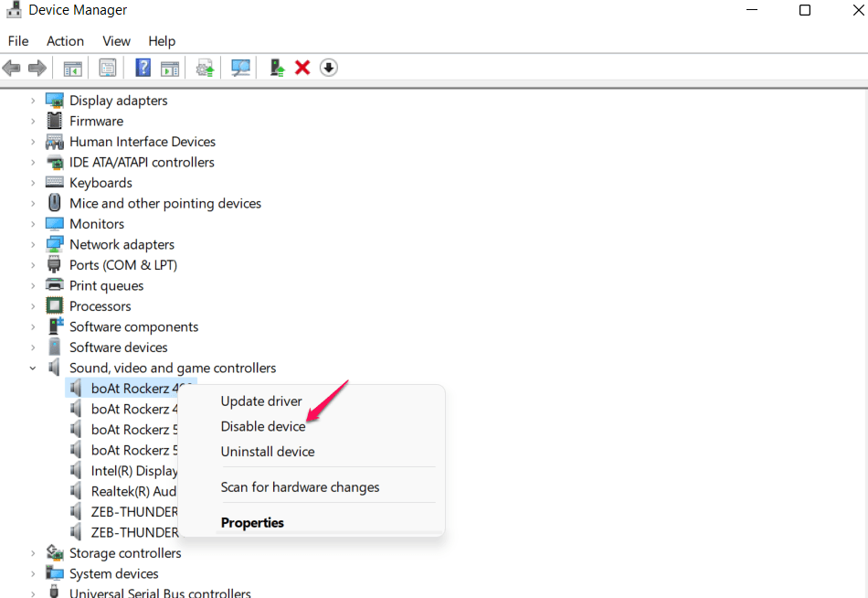This screenshot has width=868, height=598.
Task: Click the Device Manager title bar icon
Action: pyautogui.click(x=14, y=9)
